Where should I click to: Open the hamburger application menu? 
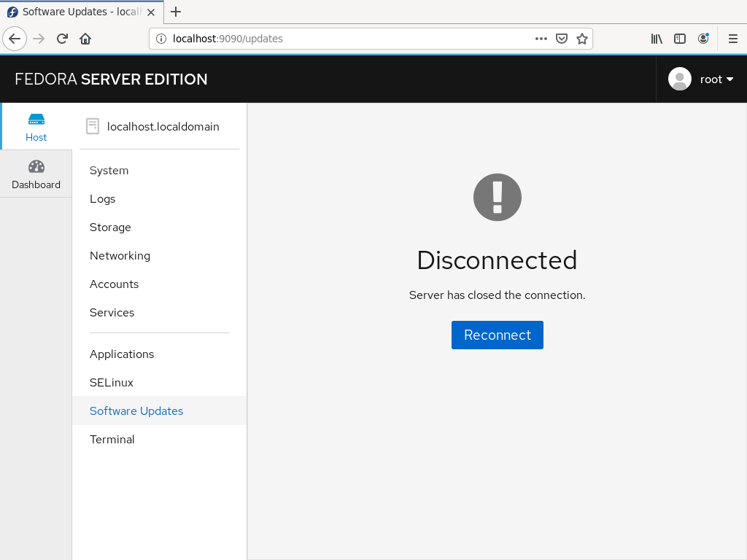pos(733,39)
